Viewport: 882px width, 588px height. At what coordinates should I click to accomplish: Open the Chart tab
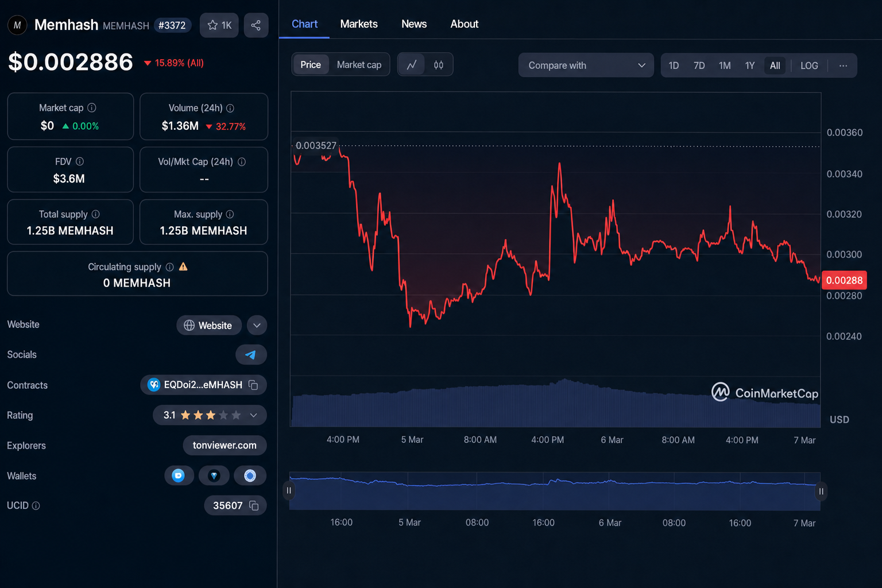coord(304,24)
